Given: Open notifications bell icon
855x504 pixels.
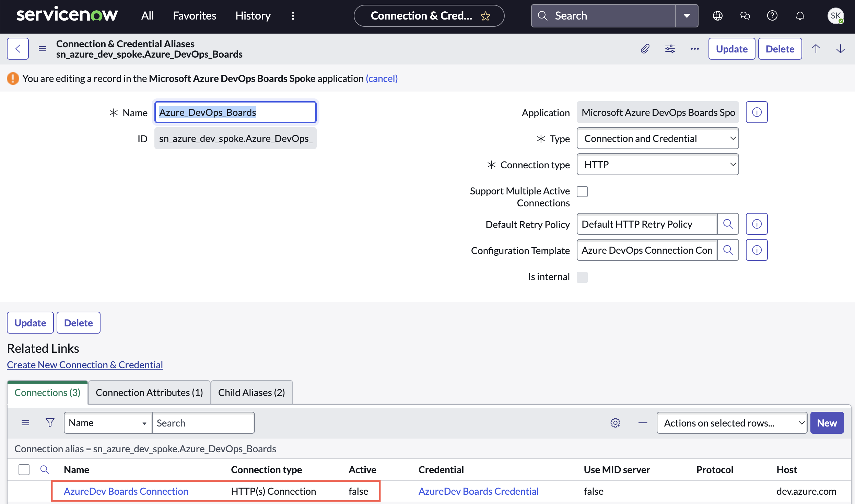Looking at the screenshot, I should coord(800,16).
